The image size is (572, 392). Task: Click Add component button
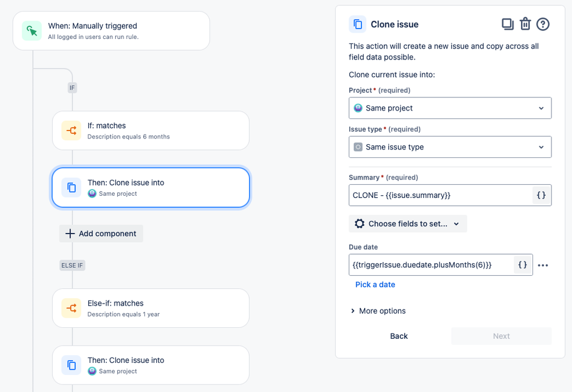(x=101, y=233)
